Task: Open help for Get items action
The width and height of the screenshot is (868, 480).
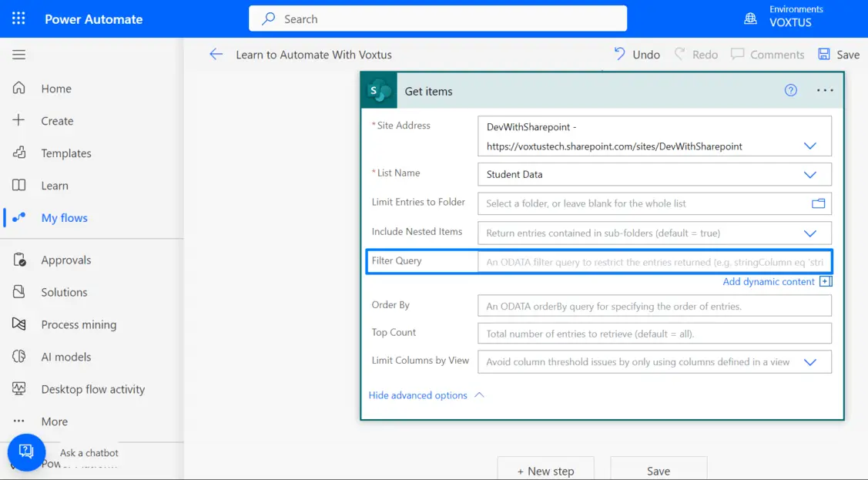Action: tap(790, 91)
